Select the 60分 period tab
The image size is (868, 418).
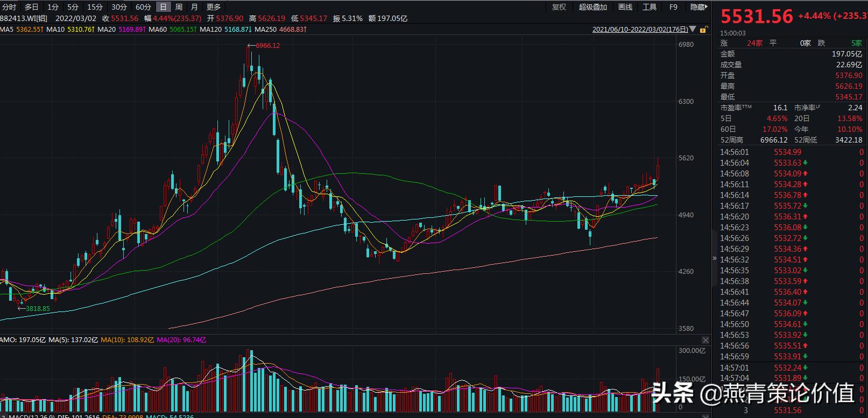[143, 7]
